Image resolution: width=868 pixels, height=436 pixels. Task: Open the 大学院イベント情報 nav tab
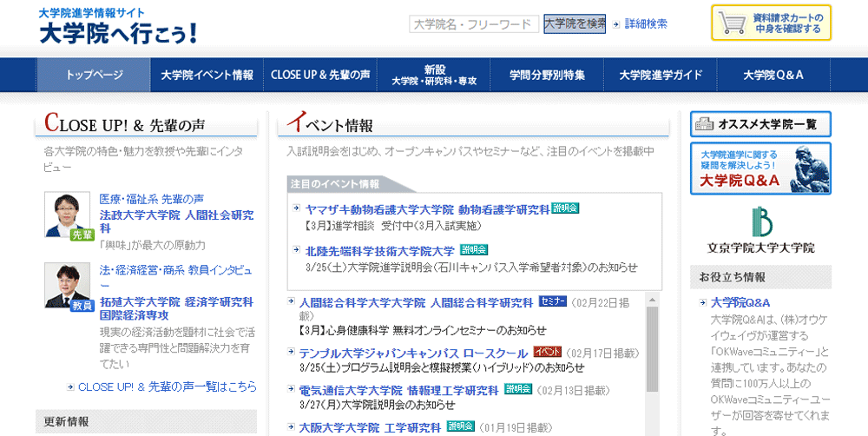[207, 75]
